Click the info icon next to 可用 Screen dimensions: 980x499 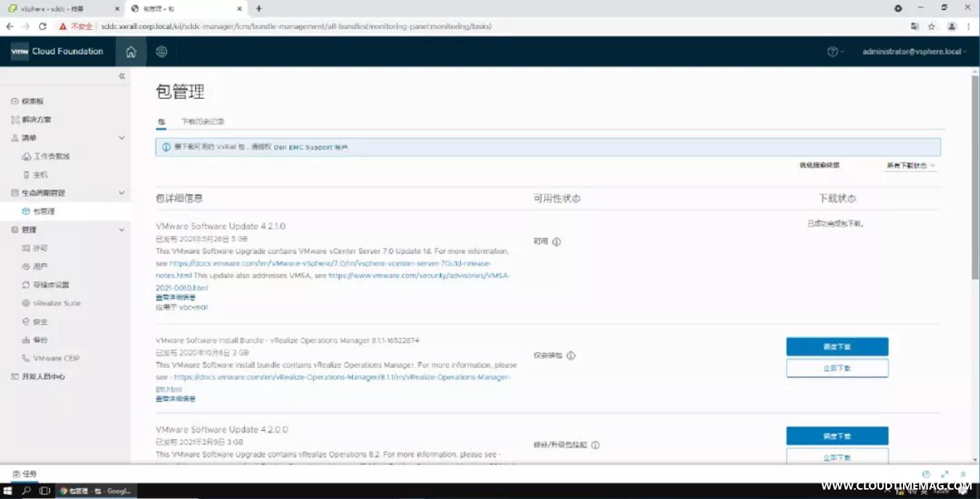coord(557,242)
